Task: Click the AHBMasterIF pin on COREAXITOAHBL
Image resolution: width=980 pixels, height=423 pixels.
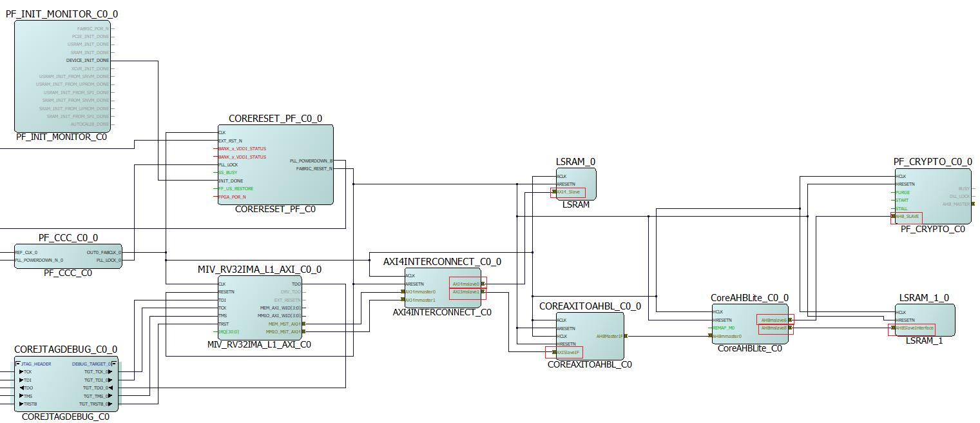Action: (611, 336)
